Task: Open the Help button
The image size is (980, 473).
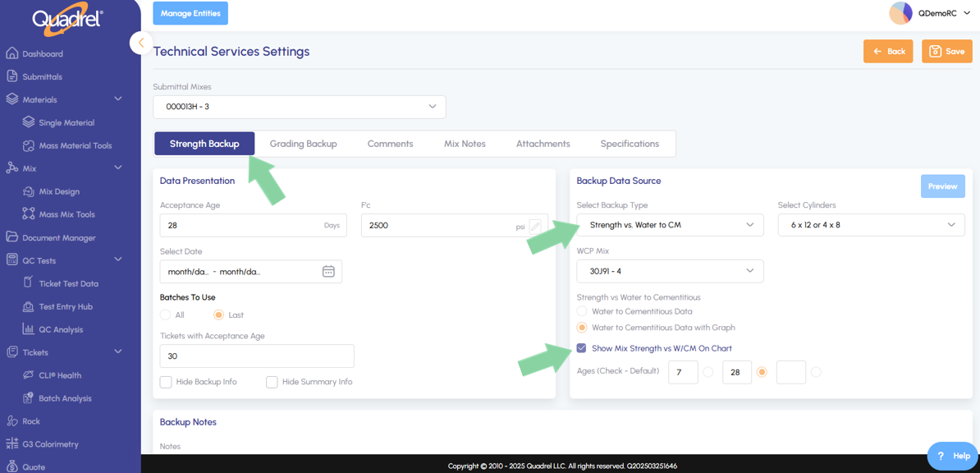Action: tap(953, 456)
